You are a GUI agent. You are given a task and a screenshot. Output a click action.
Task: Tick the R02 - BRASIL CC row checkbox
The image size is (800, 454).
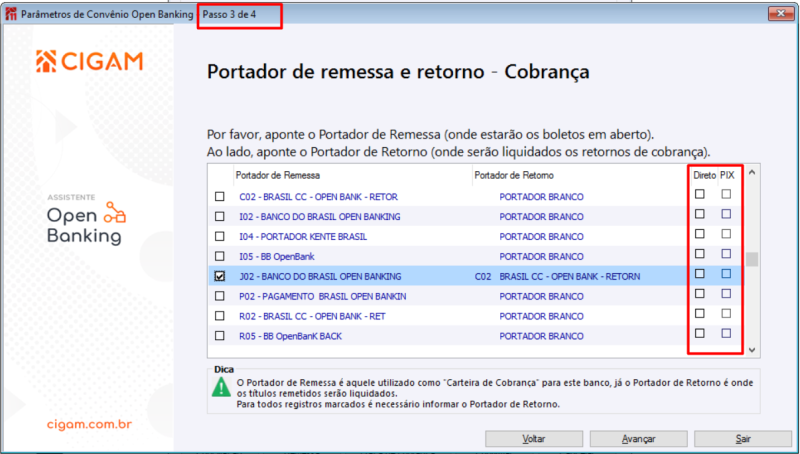[219, 316]
